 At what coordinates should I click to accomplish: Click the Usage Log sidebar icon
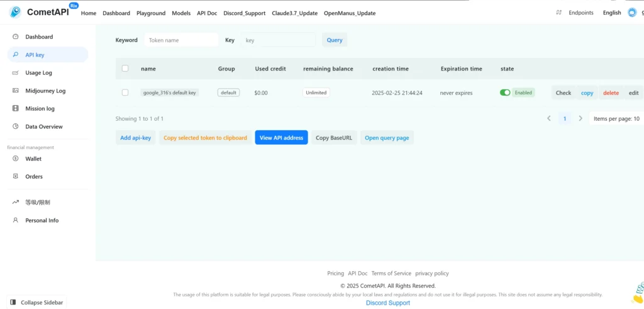pyautogui.click(x=16, y=72)
